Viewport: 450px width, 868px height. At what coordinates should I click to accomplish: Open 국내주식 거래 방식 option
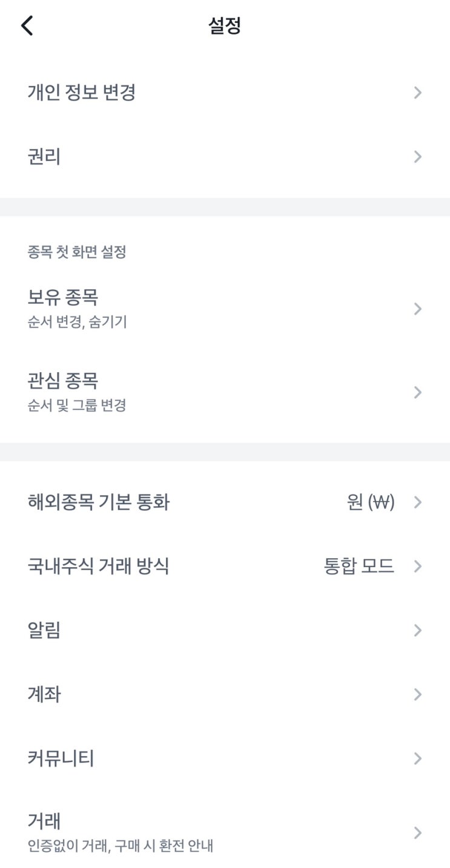coord(99,566)
